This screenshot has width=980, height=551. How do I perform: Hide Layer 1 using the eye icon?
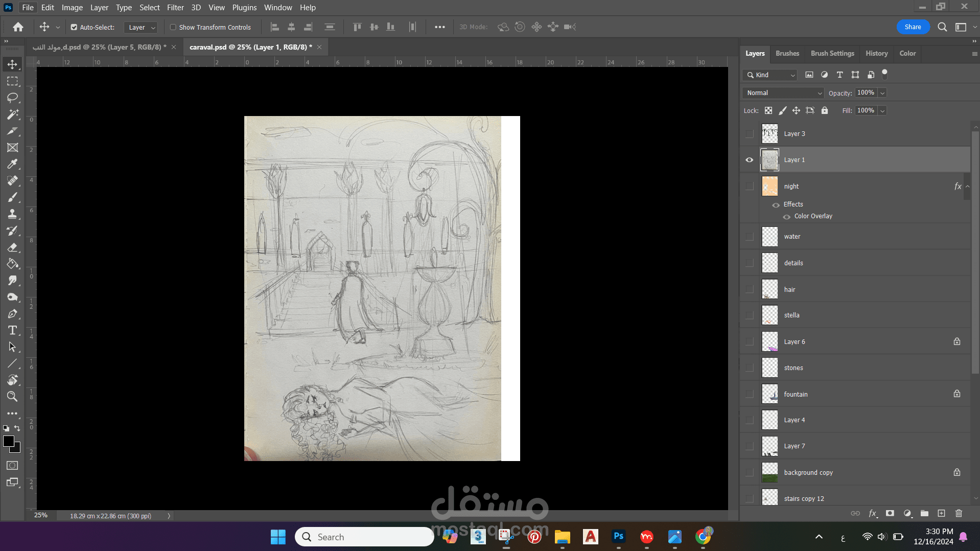click(x=749, y=160)
